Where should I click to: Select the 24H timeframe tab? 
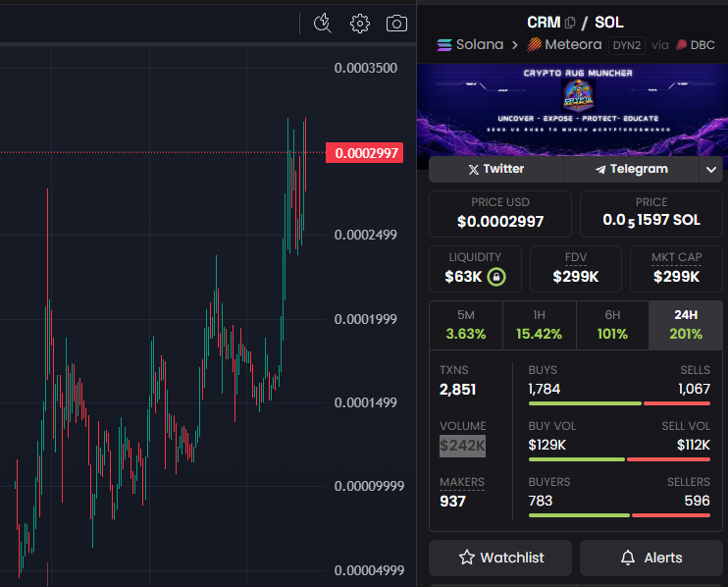click(685, 325)
